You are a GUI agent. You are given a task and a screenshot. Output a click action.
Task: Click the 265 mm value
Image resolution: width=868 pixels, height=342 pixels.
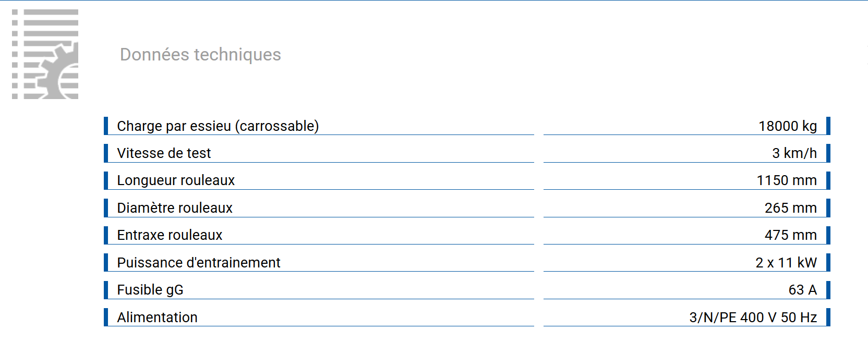[790, 208]
